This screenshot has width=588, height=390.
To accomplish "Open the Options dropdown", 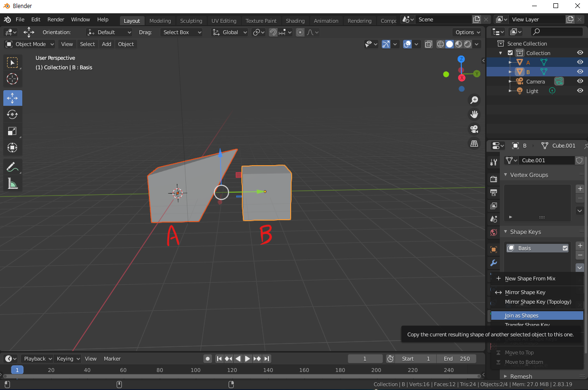I will pos(467,32).
